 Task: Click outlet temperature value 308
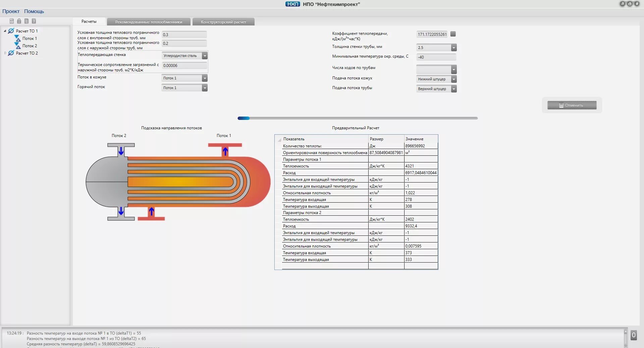click(x=421, y=206)
